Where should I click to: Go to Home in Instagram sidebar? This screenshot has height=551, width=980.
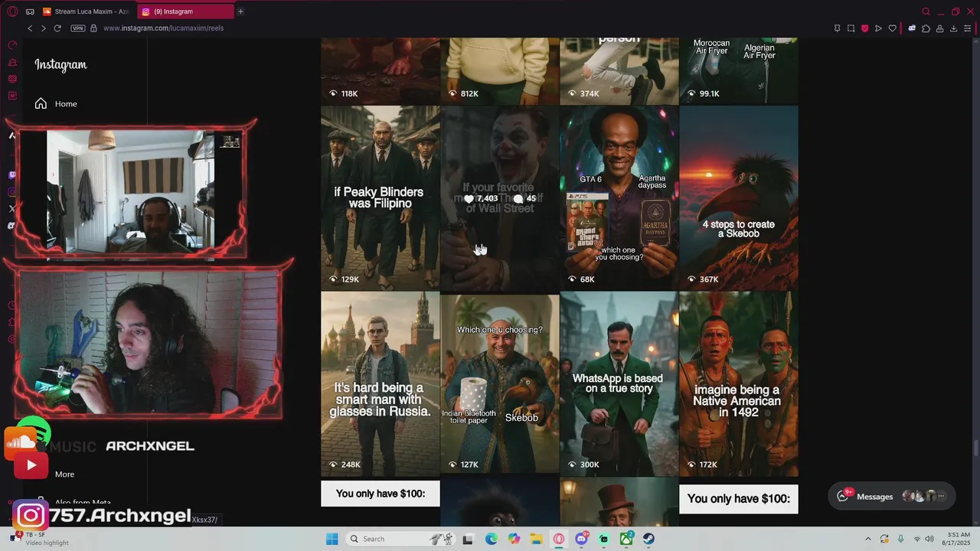(56, 103)
